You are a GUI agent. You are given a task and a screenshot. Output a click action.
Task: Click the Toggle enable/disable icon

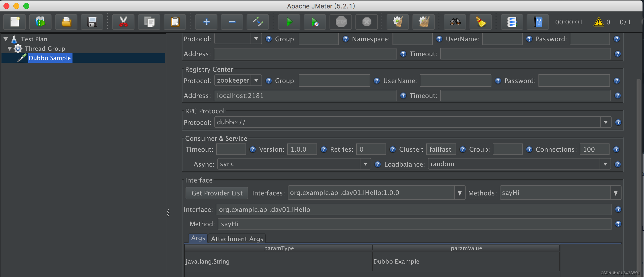click(x=258, y=22)
